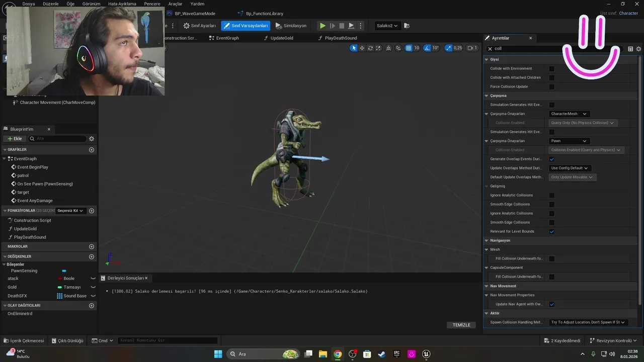Click TEMİZLE button in compiler results
This screenshot has height=362, width=644.
tap(461, 325)
